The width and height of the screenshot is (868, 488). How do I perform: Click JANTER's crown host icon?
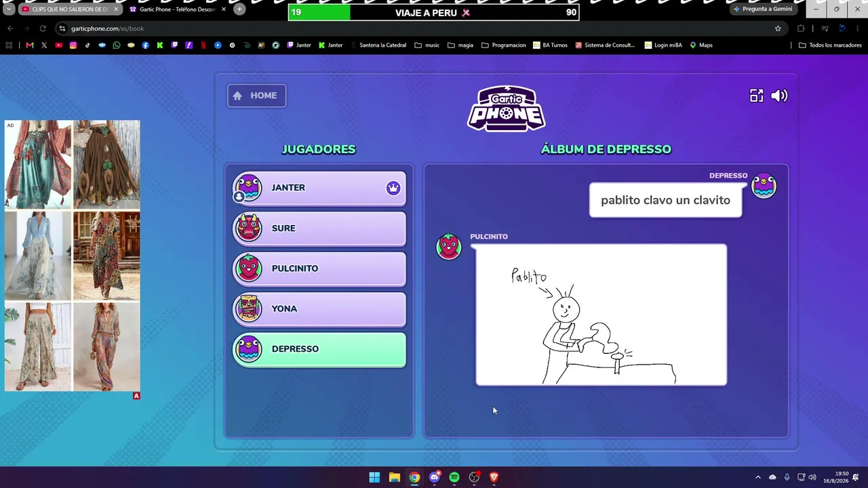pos(393,188)
